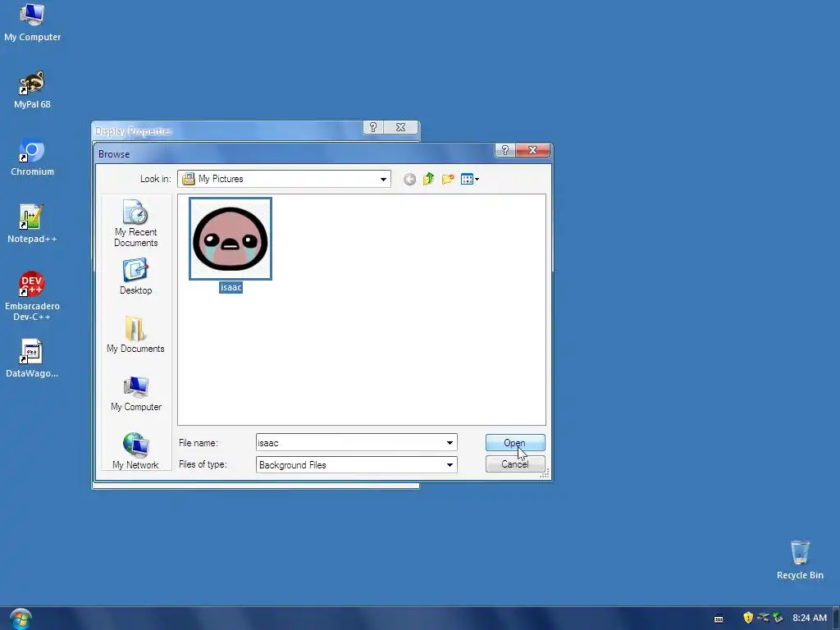Click the on-screen keyboard tray icon
840x630 pixels.
pyautogui.click(x=719, y=619)
